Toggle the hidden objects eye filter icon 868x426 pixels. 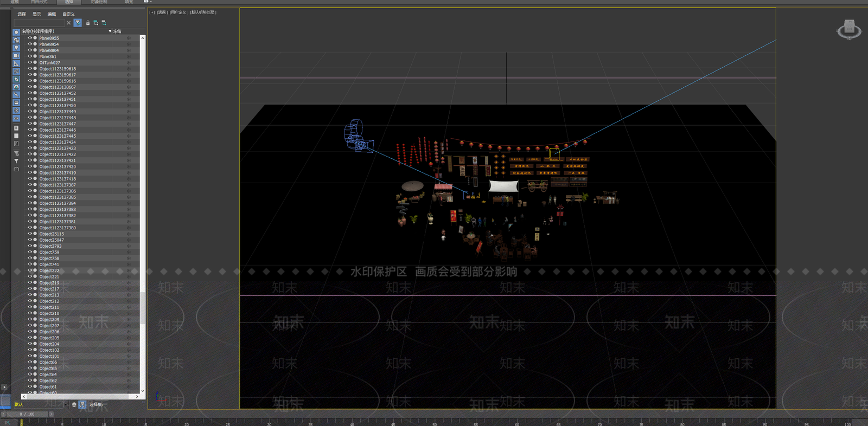(x=16, y=118)
